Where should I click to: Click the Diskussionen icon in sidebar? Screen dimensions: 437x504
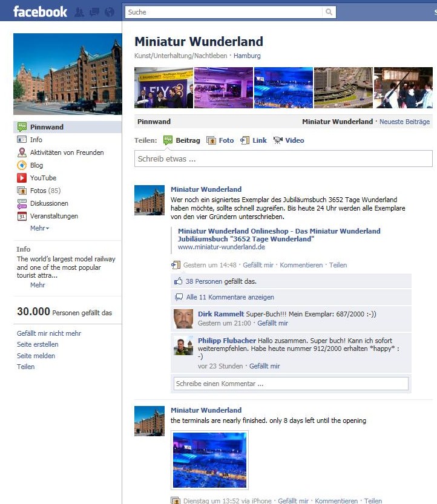[22, 203]
